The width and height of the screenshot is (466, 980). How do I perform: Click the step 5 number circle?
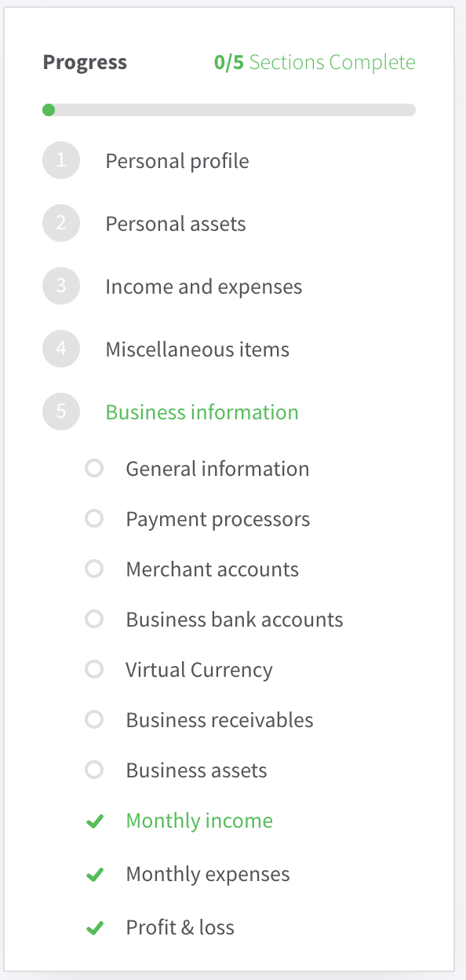(x=61, y=412)
